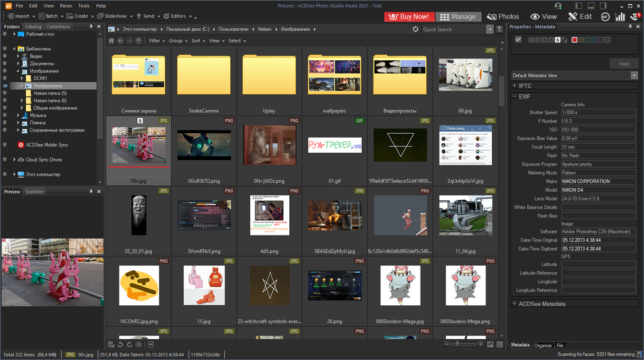644x360 pixels.
Task: Expand the ACDSee Metadata section
Action: [x=515, y=304]
